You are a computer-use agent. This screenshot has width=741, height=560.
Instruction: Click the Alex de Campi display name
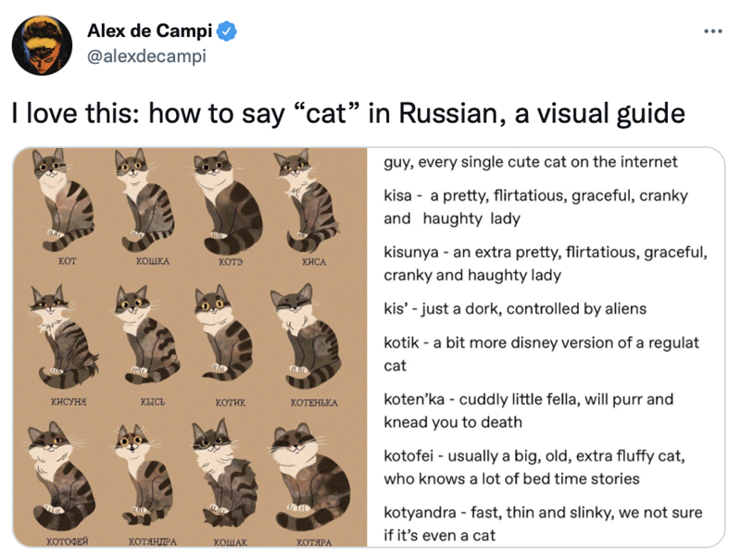point(149,31)
